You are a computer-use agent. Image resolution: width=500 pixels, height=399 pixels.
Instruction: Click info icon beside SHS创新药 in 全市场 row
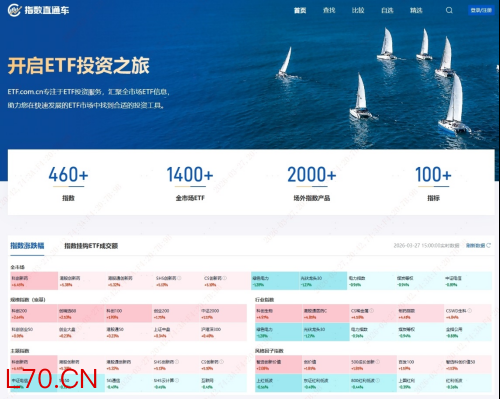point(179,278)
